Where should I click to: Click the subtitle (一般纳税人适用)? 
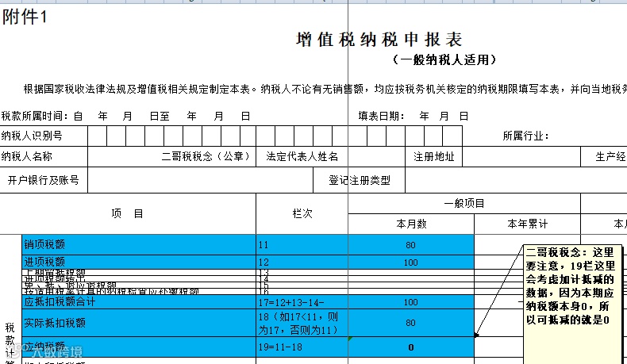coord(444,60)
